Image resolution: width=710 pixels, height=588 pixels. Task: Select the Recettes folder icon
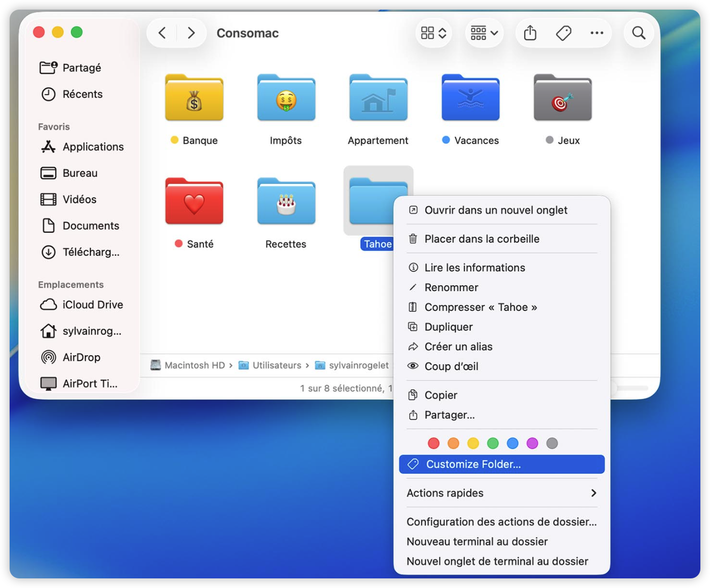pyautogui.click(x=286, y=202)
